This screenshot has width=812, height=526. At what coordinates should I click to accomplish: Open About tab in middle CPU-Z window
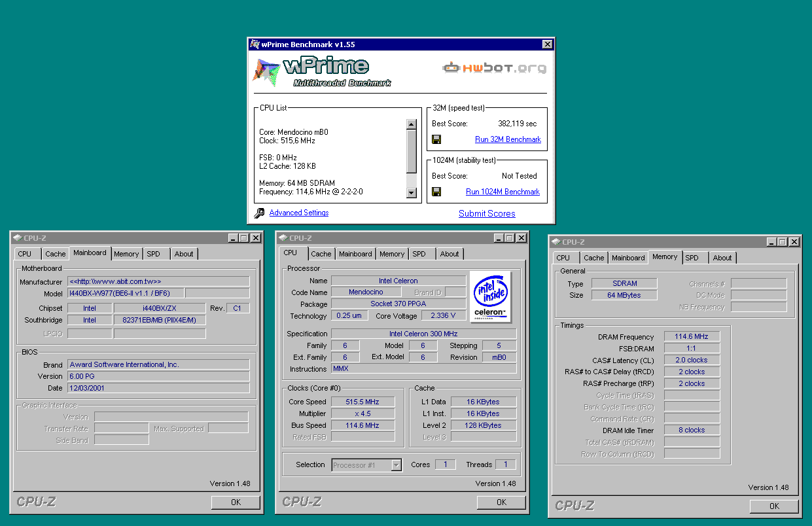coord(450,254)
